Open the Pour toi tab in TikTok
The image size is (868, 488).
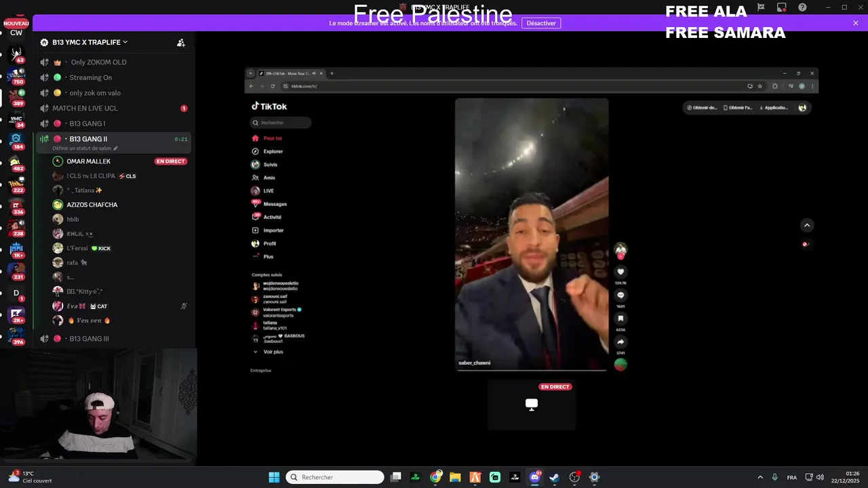point(267,138)
